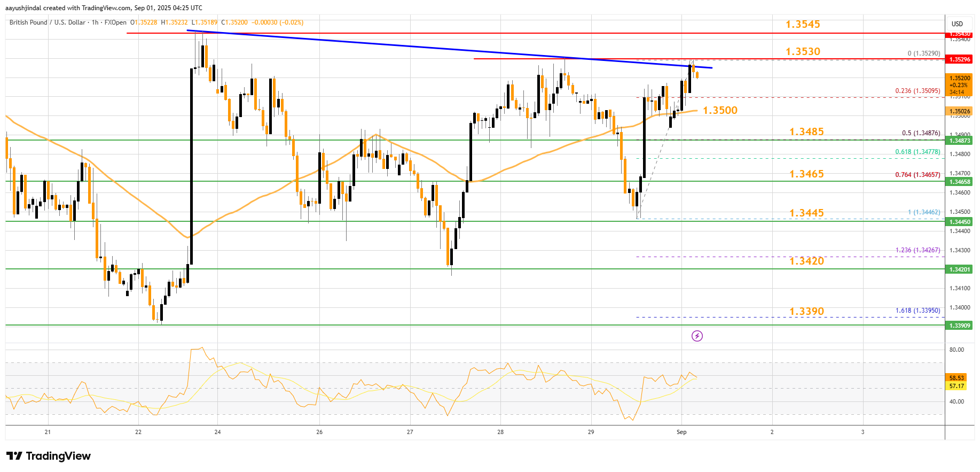Image resolution: width=980 pixels, height=472 pixels.
Task: Click the 1.3420 support annotation
Action: click(806, 261)
